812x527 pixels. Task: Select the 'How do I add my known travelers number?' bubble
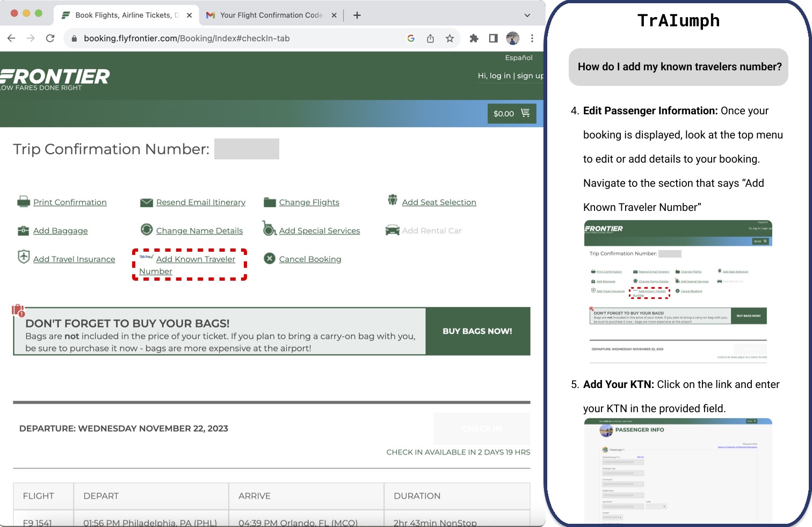coord(678,67)
